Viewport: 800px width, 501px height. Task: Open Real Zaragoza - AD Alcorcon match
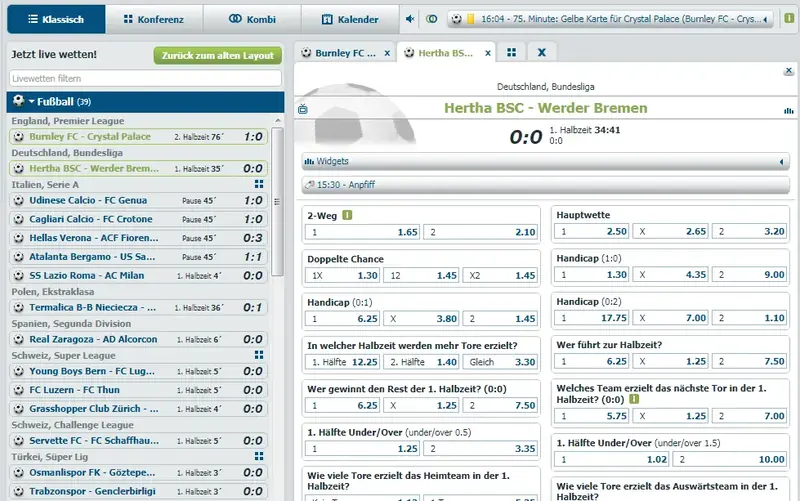[138, 339]
